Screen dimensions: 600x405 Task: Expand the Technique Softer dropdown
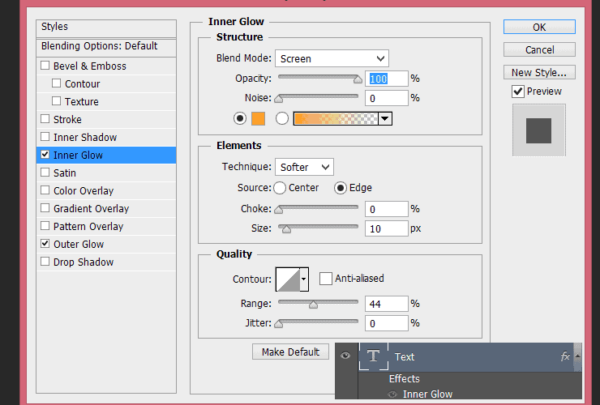coord(305,166)
